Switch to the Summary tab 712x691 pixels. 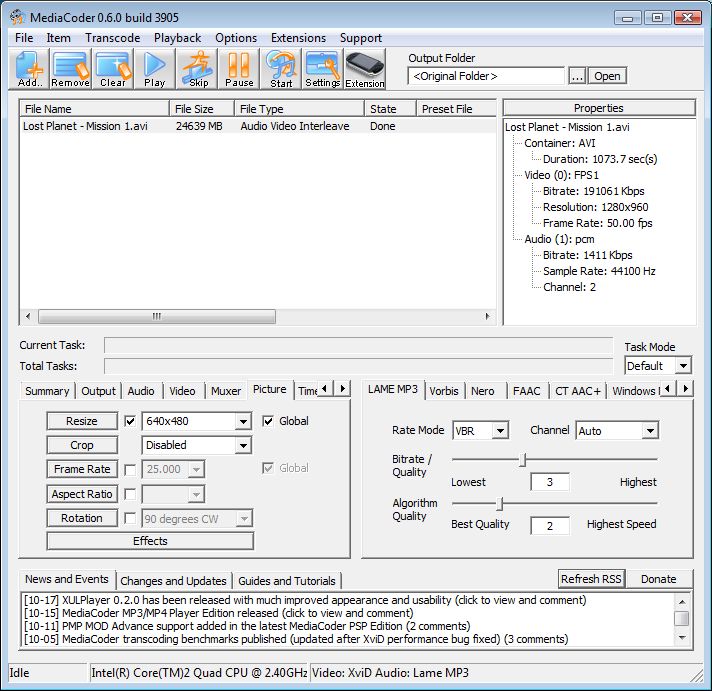(x=47, y=391)
